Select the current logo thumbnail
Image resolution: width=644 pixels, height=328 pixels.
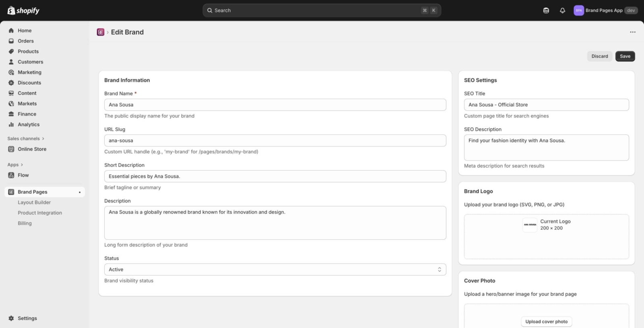click(530, 225)
